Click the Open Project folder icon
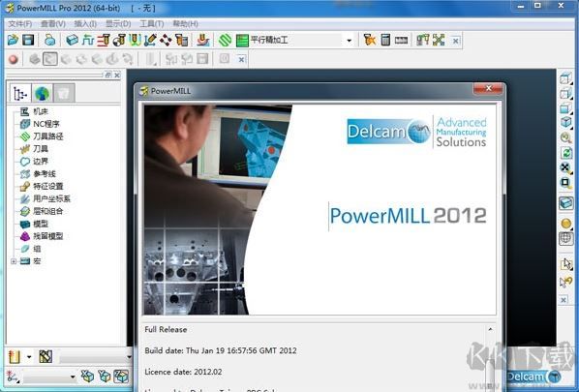Viewport: 579px width, 392px height. 13,40
